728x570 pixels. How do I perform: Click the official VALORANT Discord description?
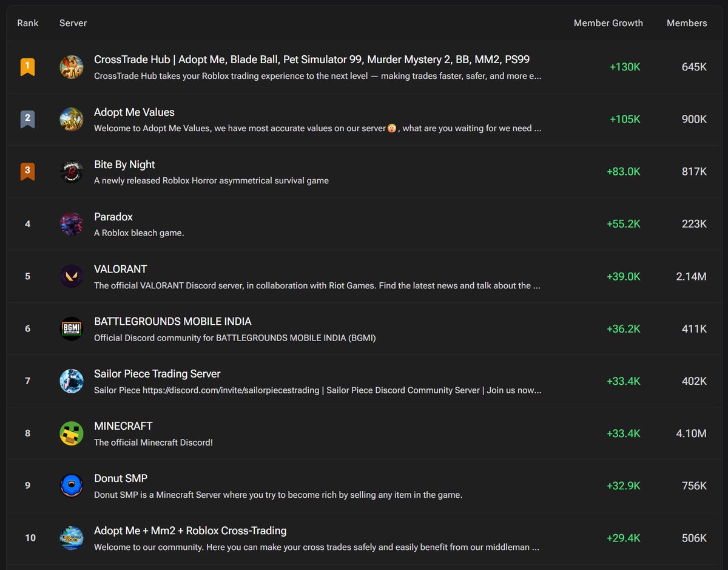[x=317, y=285]
